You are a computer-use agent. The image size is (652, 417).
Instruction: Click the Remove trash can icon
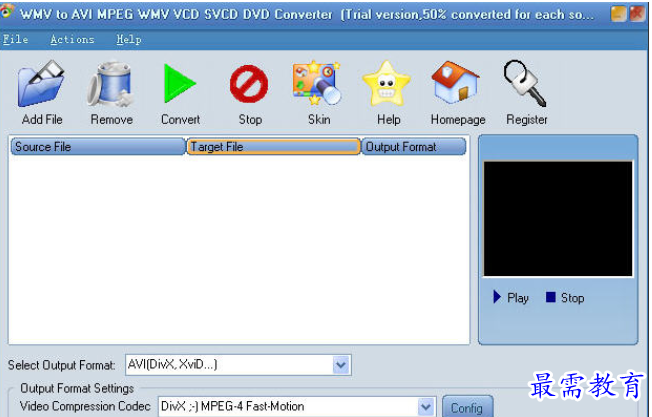[x=111, y=84]
